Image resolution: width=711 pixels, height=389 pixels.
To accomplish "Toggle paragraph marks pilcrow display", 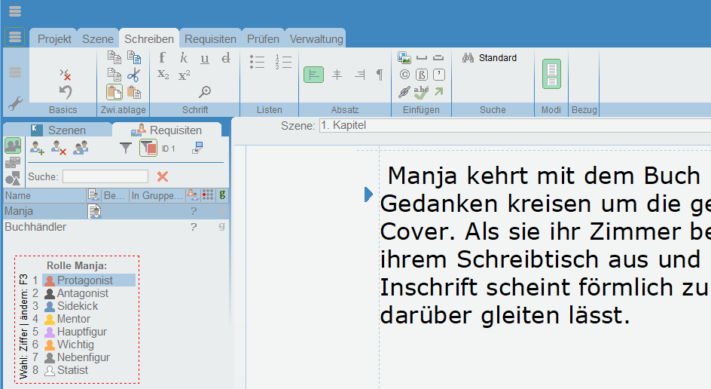I will coord(380,75).
